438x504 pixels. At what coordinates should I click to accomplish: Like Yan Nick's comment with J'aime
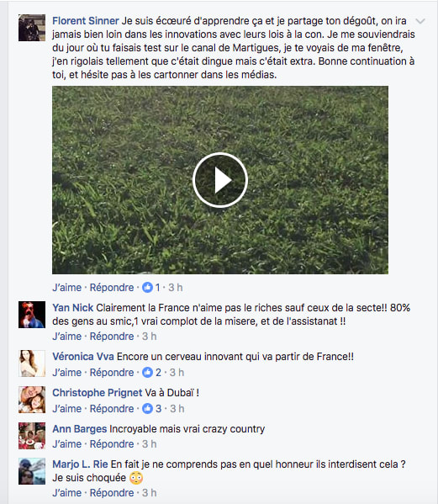tap(66, 337)
